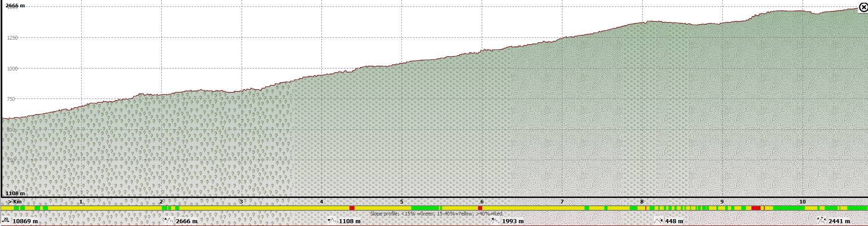Click red slope segment just before km 6
The image size is (868, 226).
(480, 209)
